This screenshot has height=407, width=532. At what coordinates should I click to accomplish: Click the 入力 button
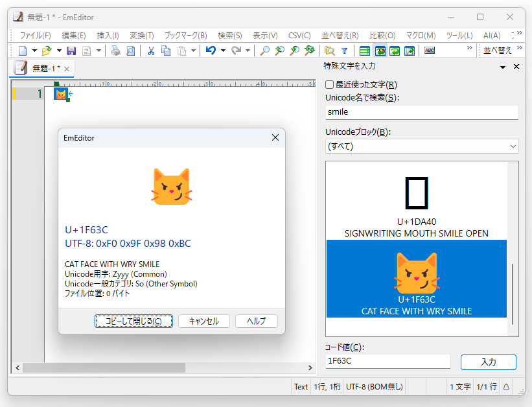(x=488, y=362)
